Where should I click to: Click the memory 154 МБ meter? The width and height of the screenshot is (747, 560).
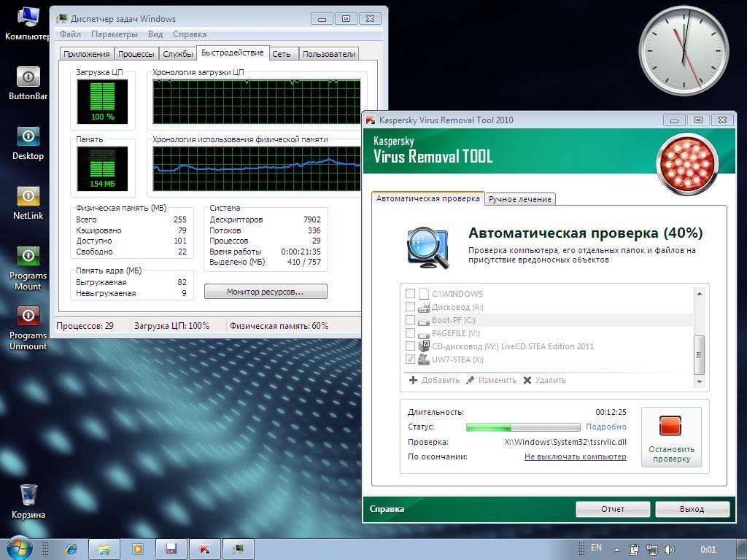[102, 168]
